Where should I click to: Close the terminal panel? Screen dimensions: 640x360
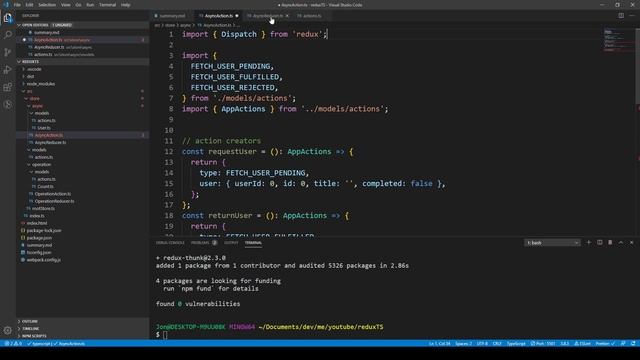[631, 242]
